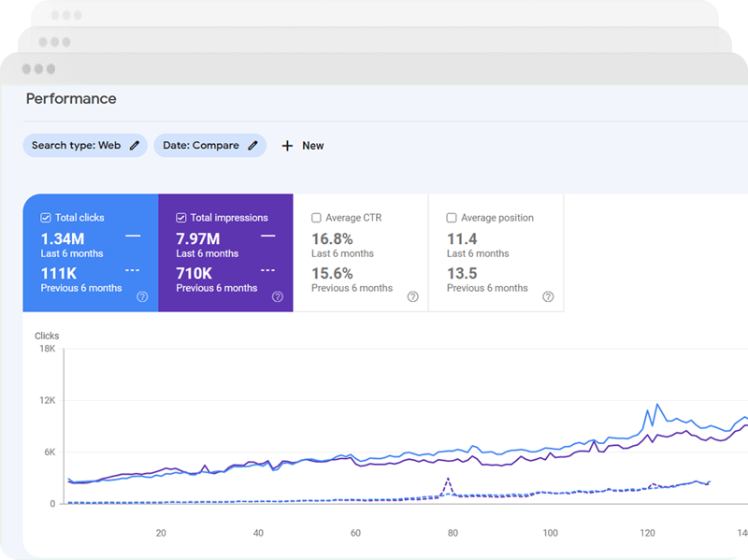Select the Average CTR metric card
This screenshot has height=560, width=748.
coord(360,252)
